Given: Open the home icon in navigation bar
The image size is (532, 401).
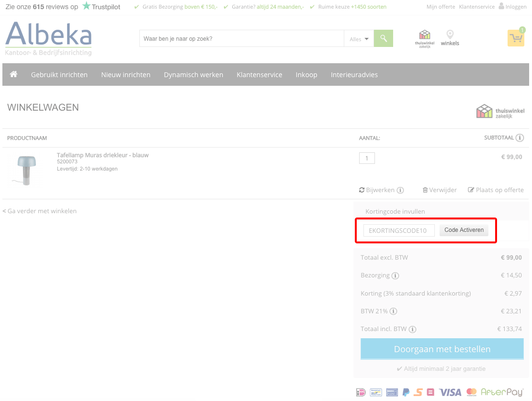Looking at the screenshot, I should [x=13, y=74].
